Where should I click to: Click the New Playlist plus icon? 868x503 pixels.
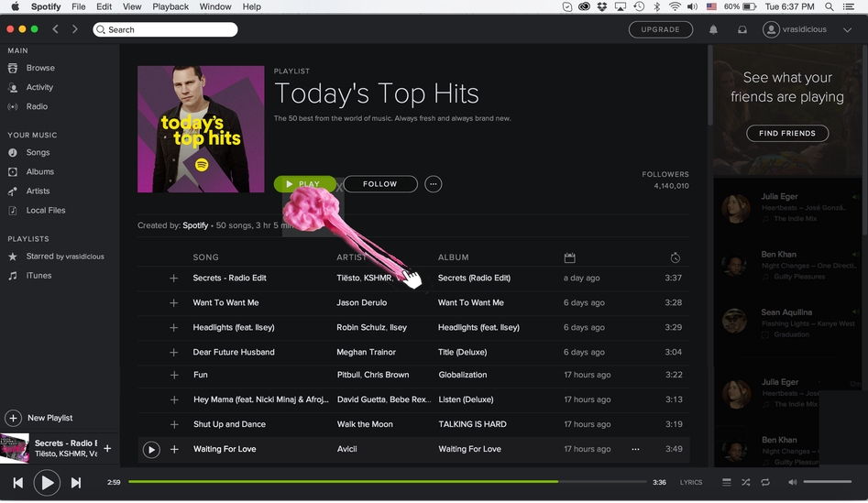pos(13,419)
